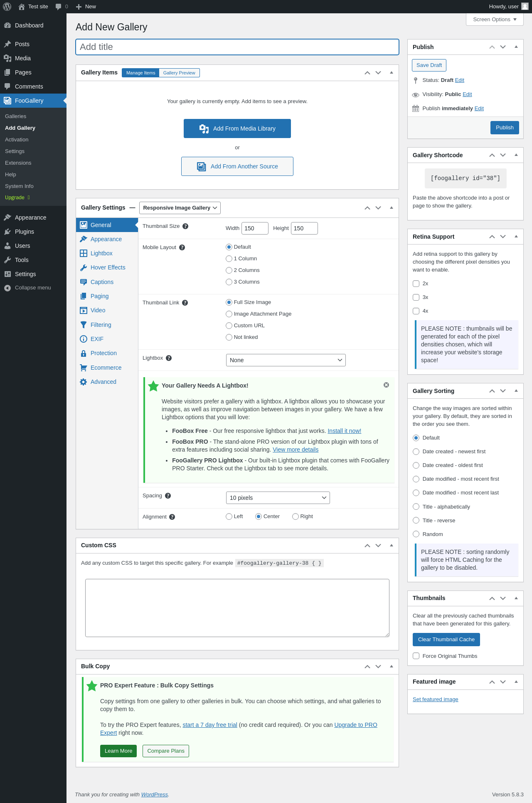
Task: Click Add From Media Library button
Action: [x=237, y=128]
